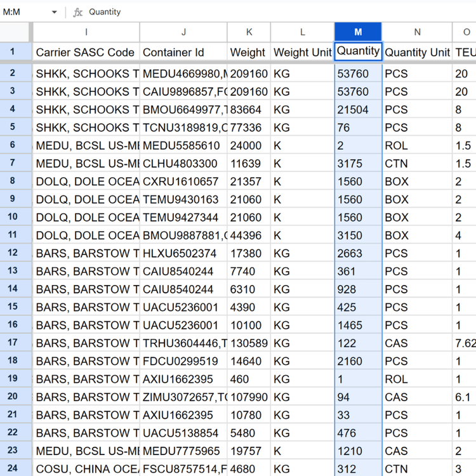
Task: Click the ROL unit cell in row 6
Action: click(x=417, y=145)
